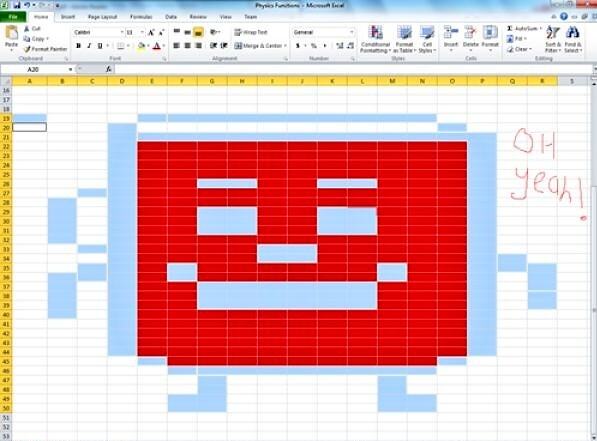The width and height of the screenshot is (597, 441).
Task: Open Format as Table
Action: (x=404, y=39)
